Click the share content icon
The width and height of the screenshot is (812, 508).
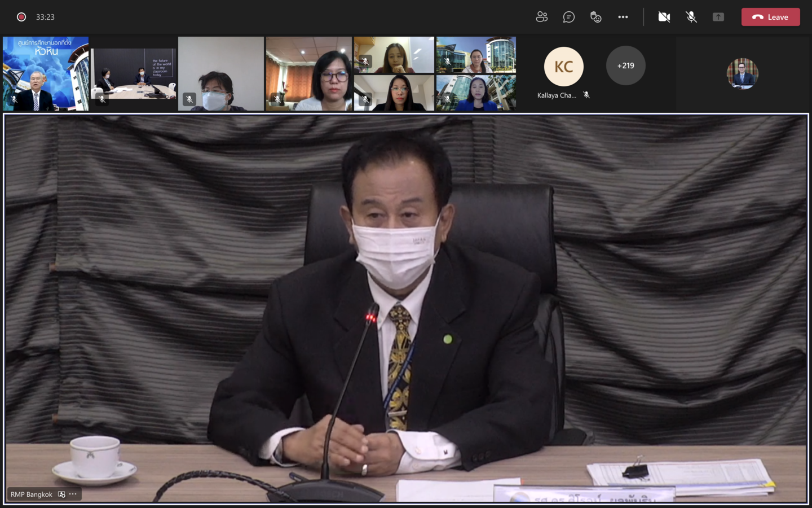tap(718, 17)
